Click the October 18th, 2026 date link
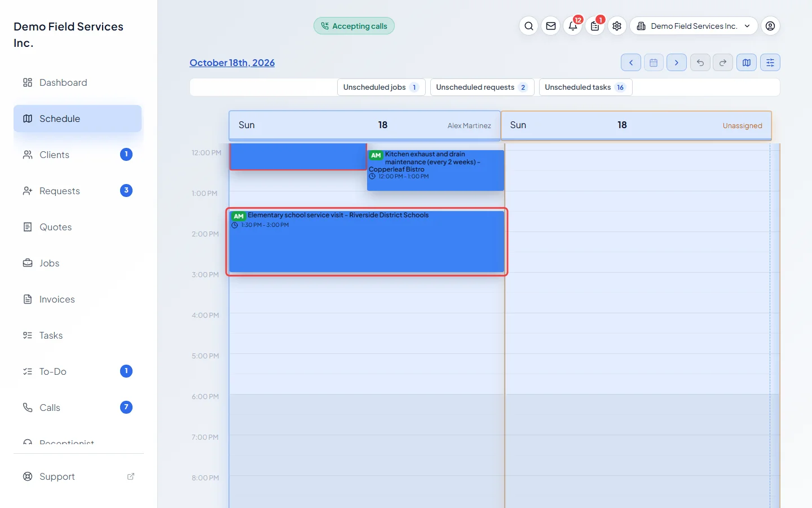The height and width of the screenshot is (508, 812). click(x=232, y=63)
